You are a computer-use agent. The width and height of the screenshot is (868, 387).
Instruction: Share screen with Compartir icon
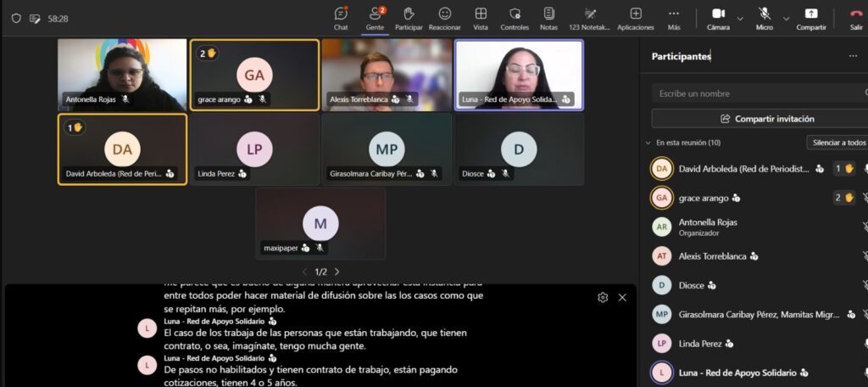[811, 18]
